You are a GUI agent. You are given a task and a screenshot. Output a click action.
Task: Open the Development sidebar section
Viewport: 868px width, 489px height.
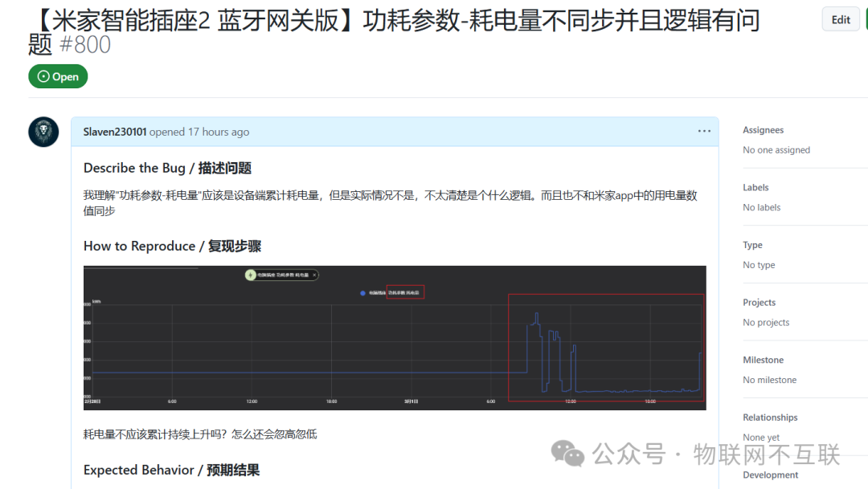771,475
